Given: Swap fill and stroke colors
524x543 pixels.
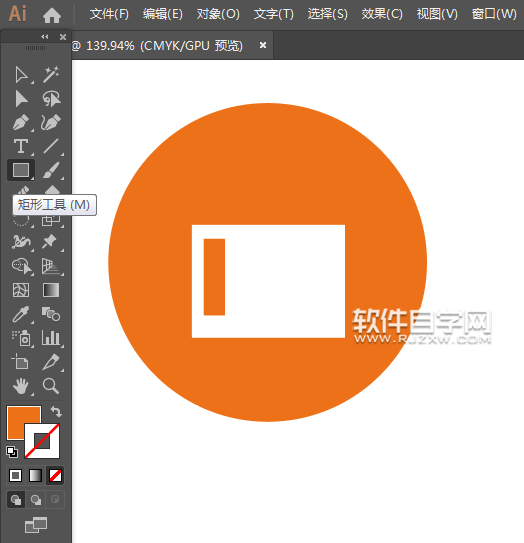Looking at the screenshot, I should [x=56, y=411].
